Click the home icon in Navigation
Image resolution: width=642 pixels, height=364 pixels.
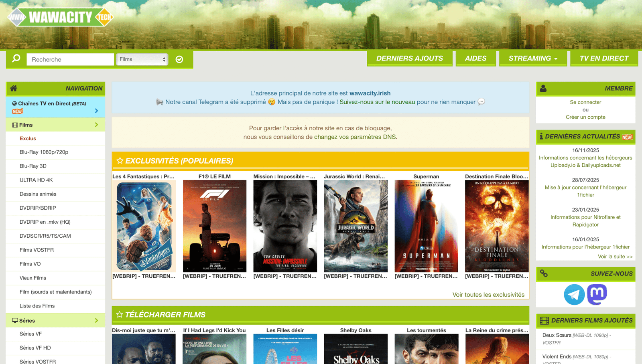[14, 88]
